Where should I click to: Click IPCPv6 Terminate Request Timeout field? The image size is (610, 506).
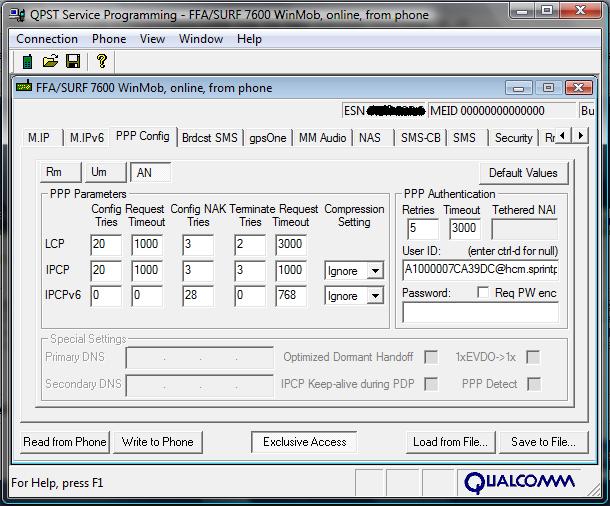coord(291,296)
